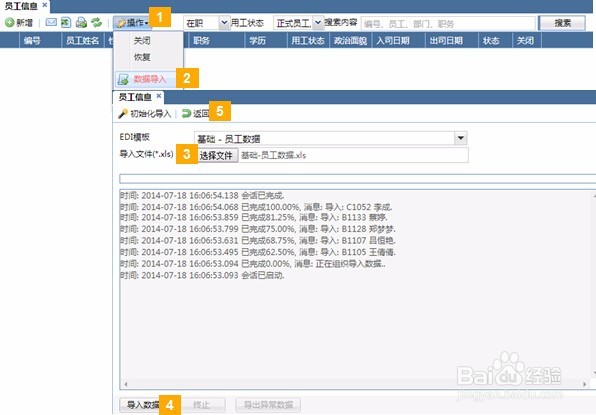Open the 在职 status dropdown
This screenshot has height=415, width=596.
[x=225, y=23]
